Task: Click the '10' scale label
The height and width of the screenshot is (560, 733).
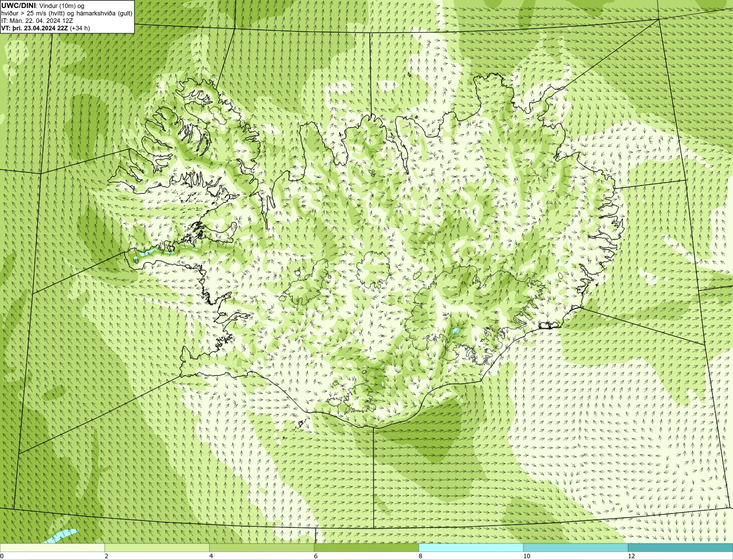Action: [526, 556]
